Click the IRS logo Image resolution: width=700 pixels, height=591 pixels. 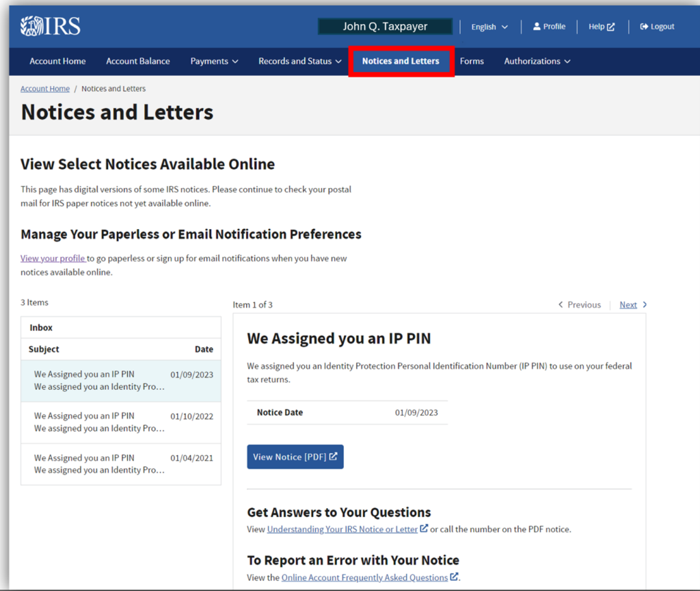point(51,26)
